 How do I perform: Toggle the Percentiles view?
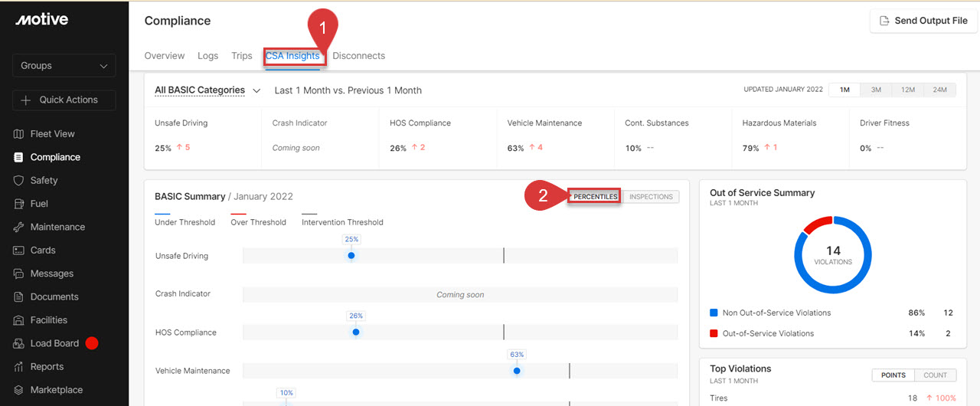point(595,197)
